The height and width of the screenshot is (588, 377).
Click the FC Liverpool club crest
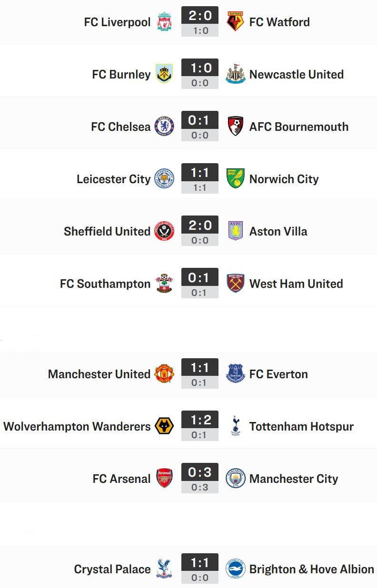164,22
